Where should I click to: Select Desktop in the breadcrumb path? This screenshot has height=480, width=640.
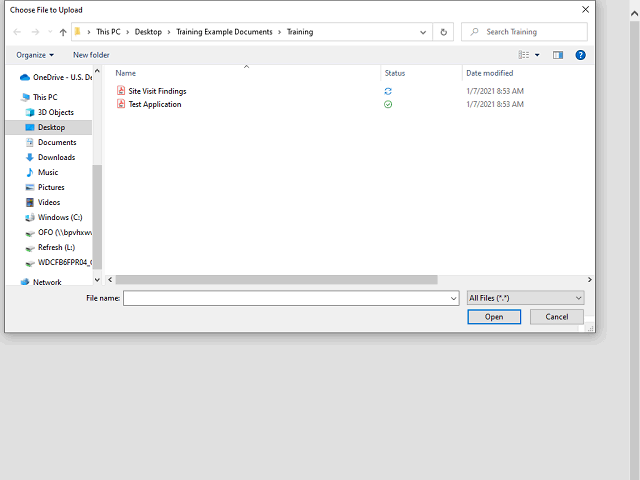pos(148,32)
